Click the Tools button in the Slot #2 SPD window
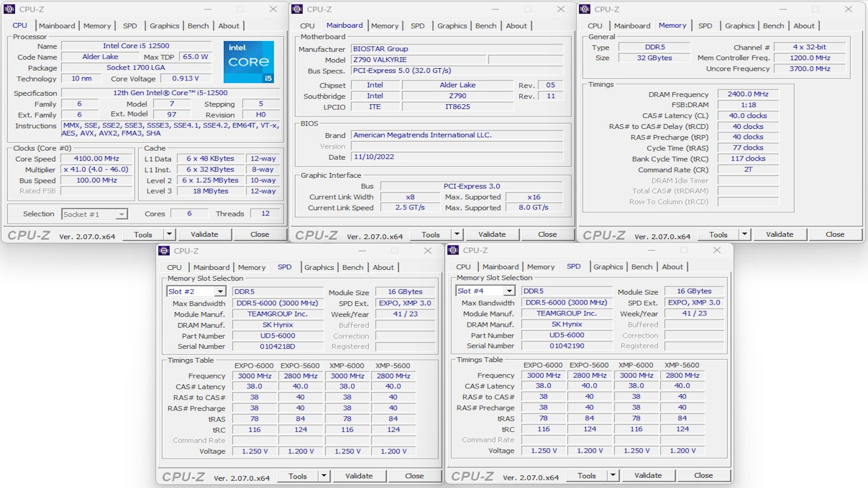868x488 pixels. pyautogui.click(x=297, y=476)
